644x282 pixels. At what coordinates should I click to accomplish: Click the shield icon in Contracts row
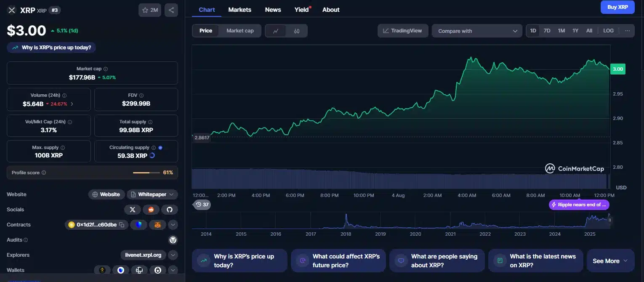click(x=139, y=225)
